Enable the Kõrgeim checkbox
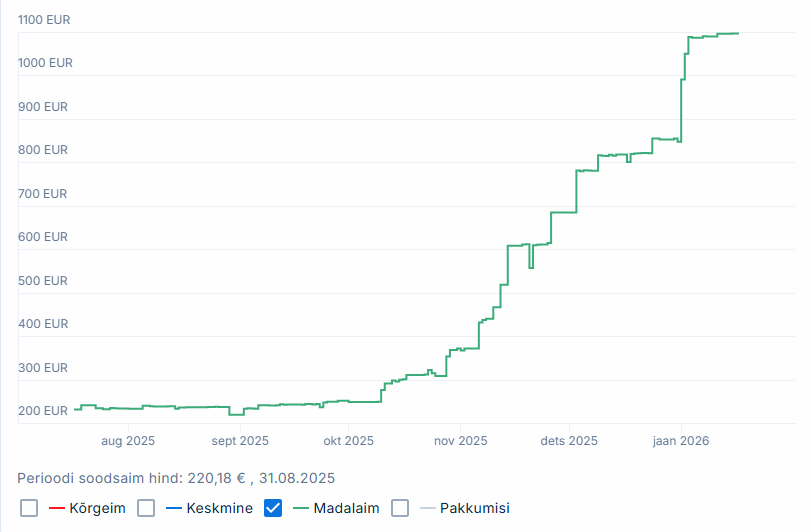This screenshot has width=811, height=532. pos(29,508)
